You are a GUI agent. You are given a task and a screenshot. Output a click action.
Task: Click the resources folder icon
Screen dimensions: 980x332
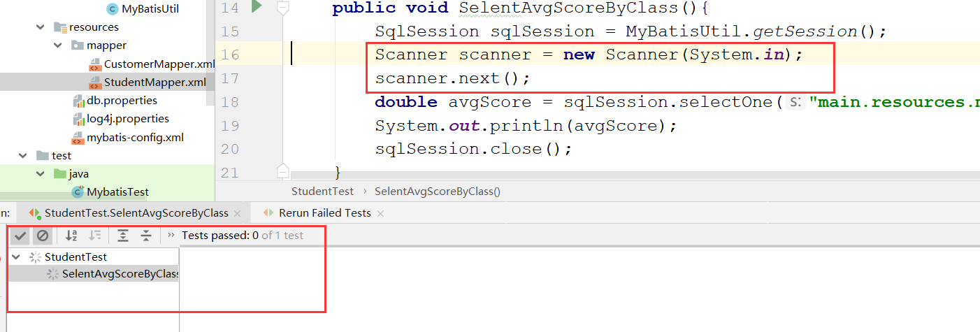click(60, 27)
